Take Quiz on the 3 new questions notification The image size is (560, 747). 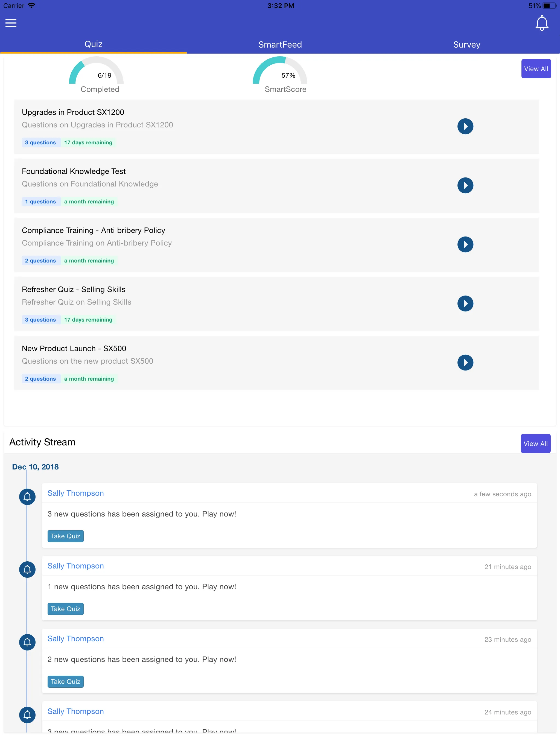click(x=65, y=536)
